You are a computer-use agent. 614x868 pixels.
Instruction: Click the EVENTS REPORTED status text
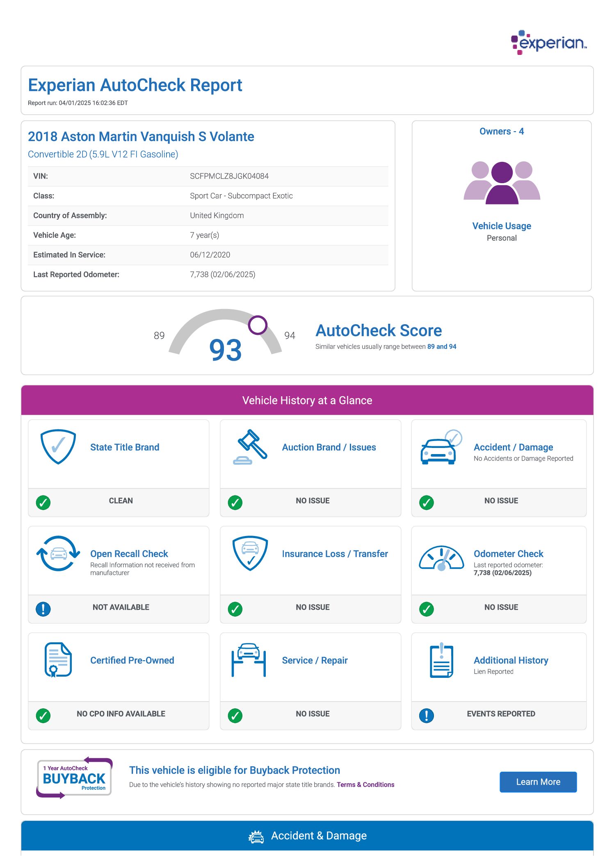pyautogui.click(x=501, y=714)
